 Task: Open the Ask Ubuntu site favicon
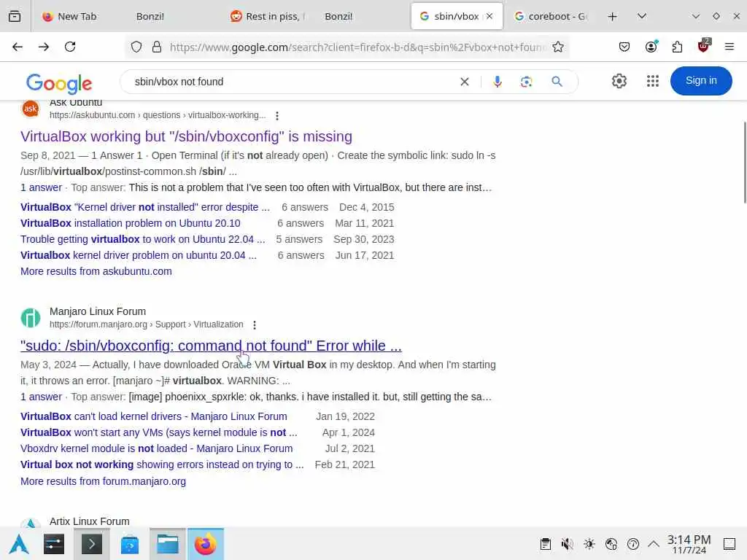point(31,109)
